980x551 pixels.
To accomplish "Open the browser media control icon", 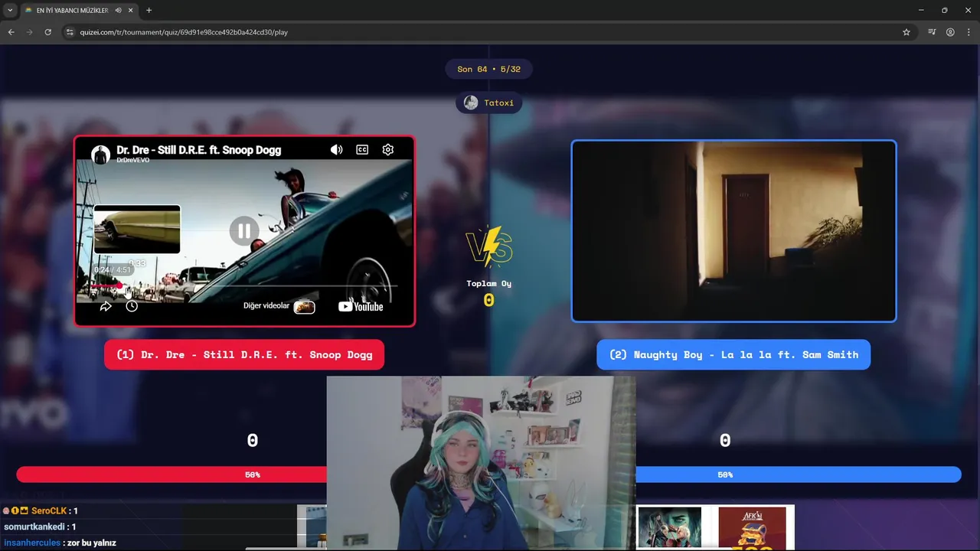I will click(932, 32).
